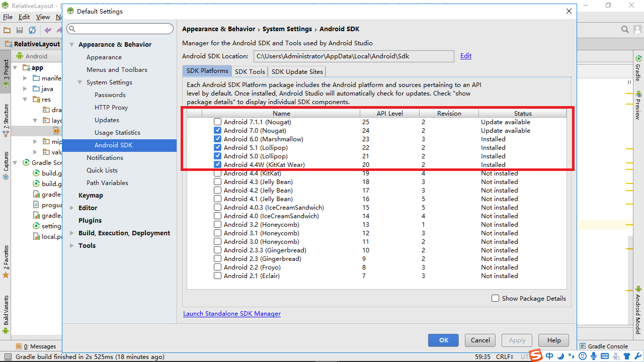Click the OK button

coord(443,340)
